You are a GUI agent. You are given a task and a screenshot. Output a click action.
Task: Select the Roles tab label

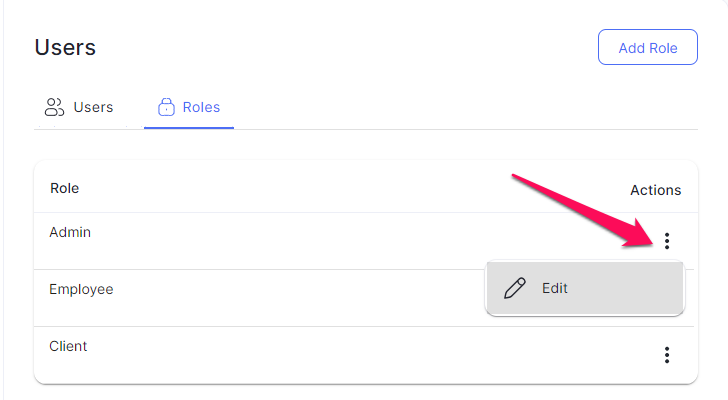click(x=201, y=107)
